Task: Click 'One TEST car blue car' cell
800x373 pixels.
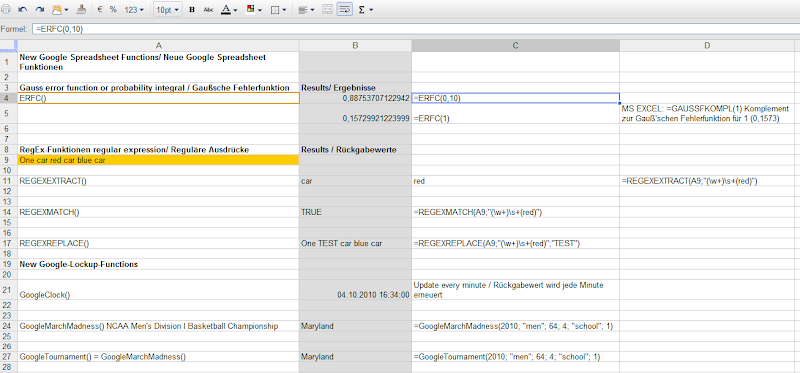Action: tap(355, 243)
